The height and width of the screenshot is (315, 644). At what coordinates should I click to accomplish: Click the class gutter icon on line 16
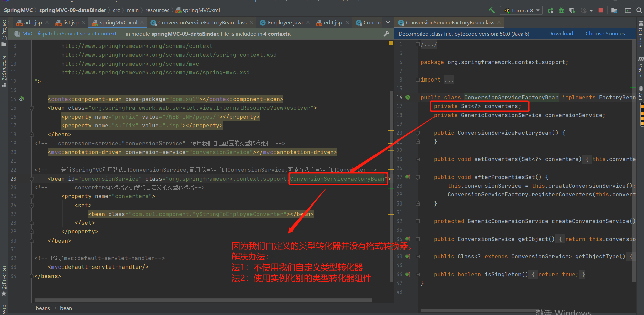[408, 97]
